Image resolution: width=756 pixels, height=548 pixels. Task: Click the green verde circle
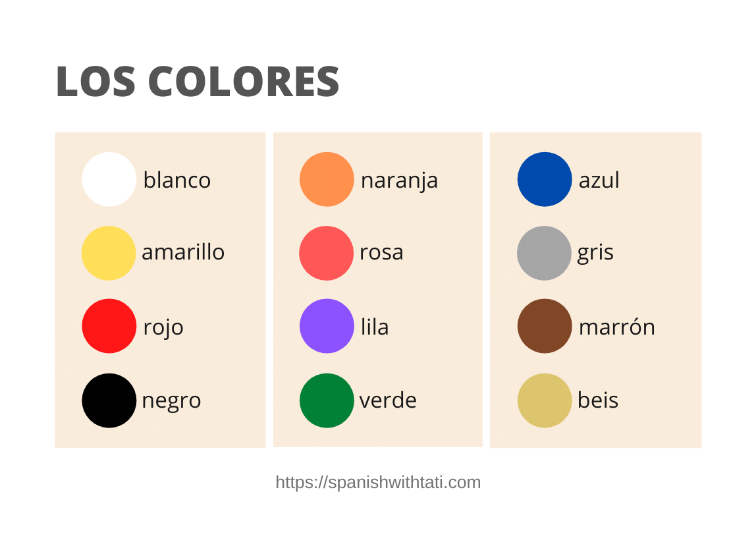[x=327, y=400]
